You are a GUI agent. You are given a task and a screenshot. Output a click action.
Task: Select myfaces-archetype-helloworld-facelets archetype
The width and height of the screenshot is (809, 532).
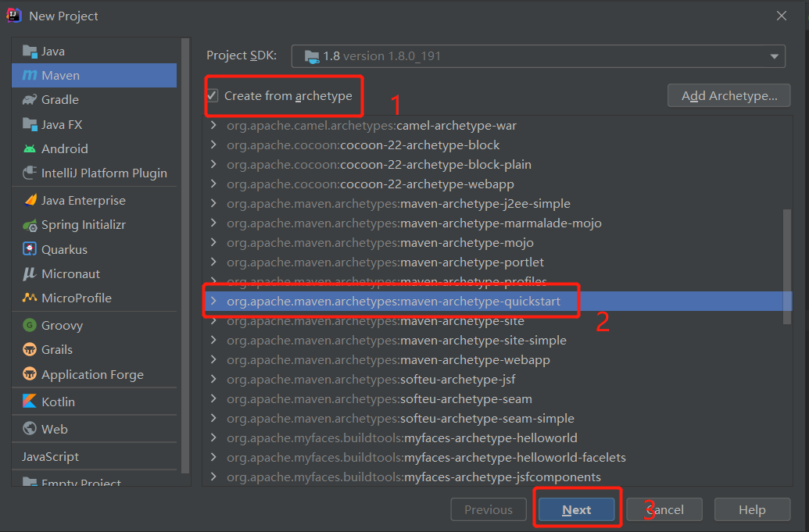426,457
